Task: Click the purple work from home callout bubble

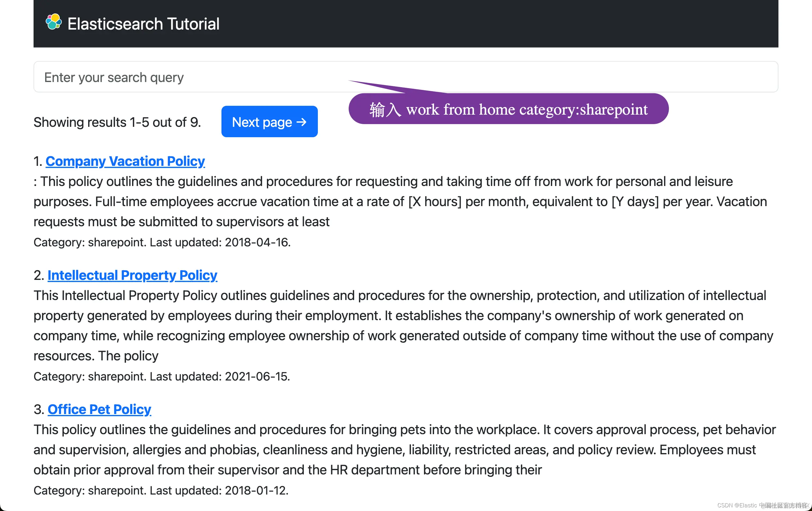Action: click(x=508, y=109)
